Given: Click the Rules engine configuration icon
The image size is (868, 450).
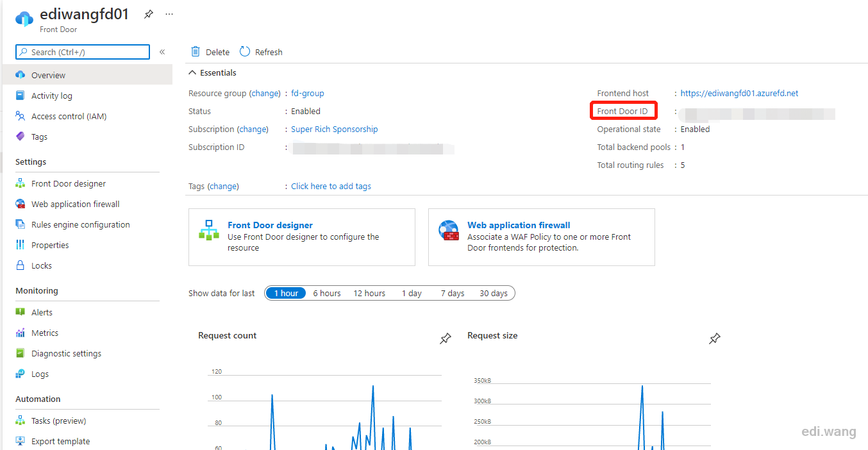Looking at the screenshot, I should pos(20,224).
